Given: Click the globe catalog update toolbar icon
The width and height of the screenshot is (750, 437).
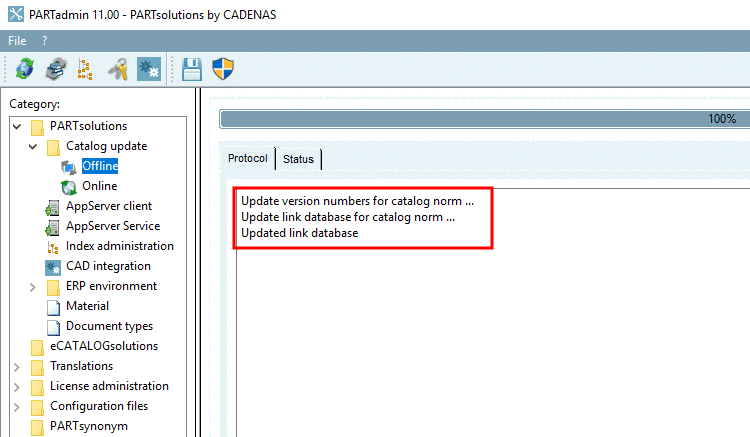Looking at the screenshot, I should (x=24, y=69).
